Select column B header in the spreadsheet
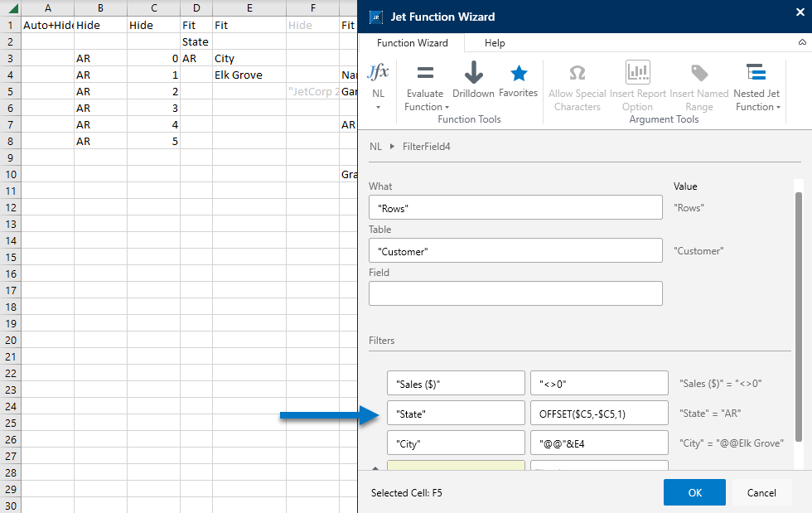The height and width of the screenshot is (513, 812). (x=100, y=8)
